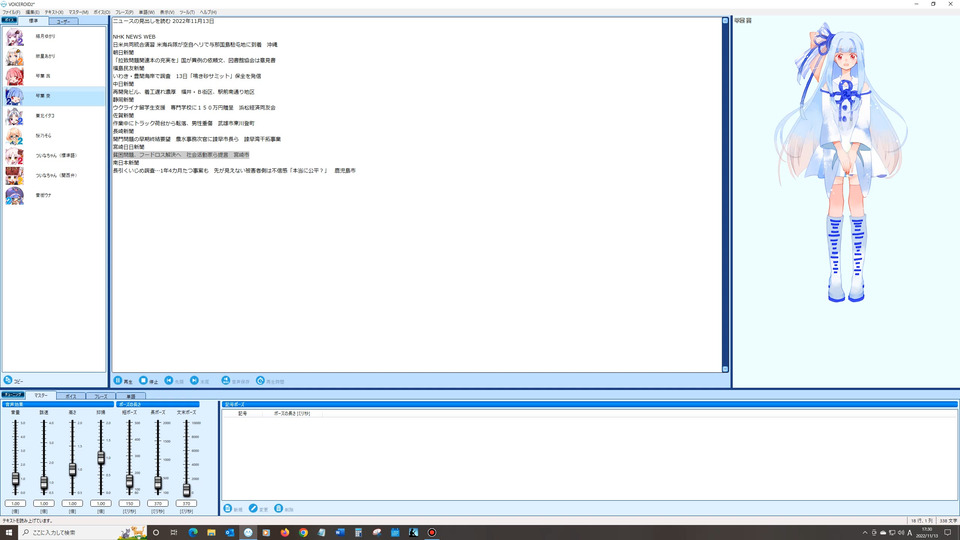Click the 短ポーズ value field showing 150
Screen dimensions: 960x540
(129, 503)
